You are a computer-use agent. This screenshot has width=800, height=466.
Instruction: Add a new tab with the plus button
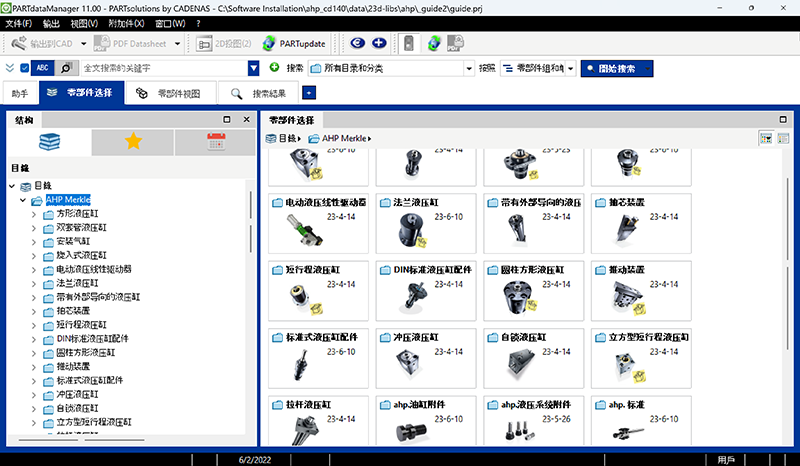(309, 92)
